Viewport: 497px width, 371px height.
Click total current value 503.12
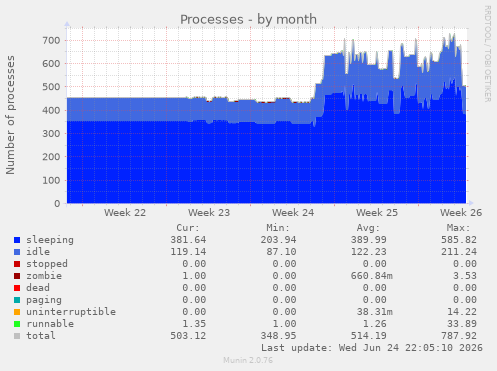188,336
